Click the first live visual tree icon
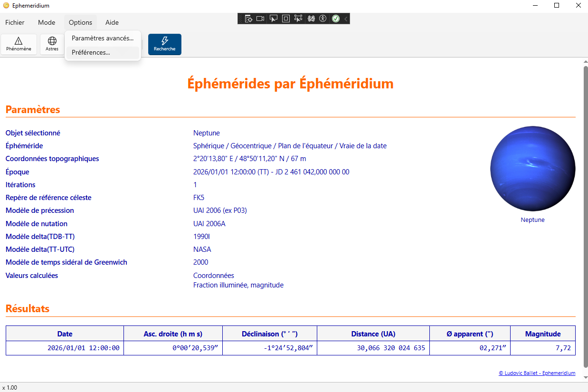The image size is (588, 392). pyautogui.click(x=248, y=19)
